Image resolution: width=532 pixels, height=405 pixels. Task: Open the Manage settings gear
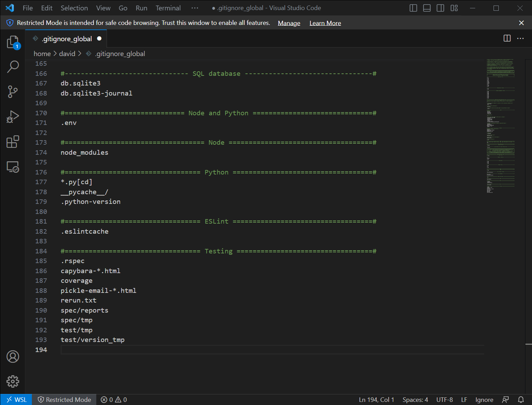click(13, 381)
